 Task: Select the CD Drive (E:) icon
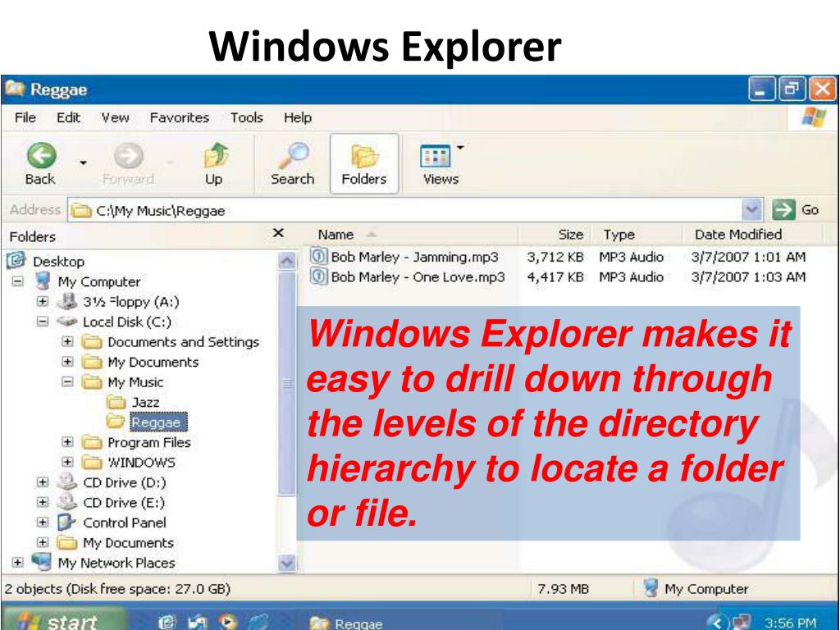tap(67, 502)
